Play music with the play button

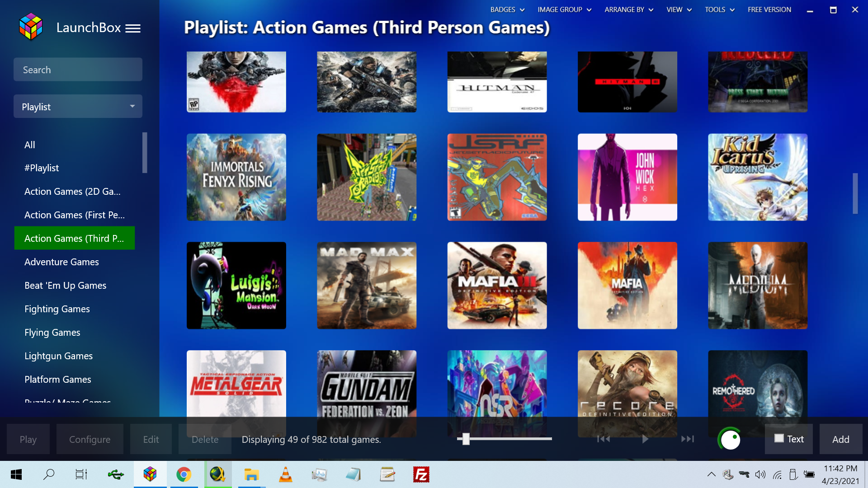(645, 439)
